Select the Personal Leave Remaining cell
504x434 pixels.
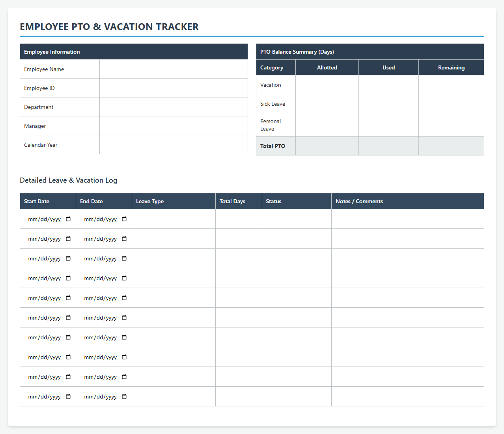click(451, 125)
